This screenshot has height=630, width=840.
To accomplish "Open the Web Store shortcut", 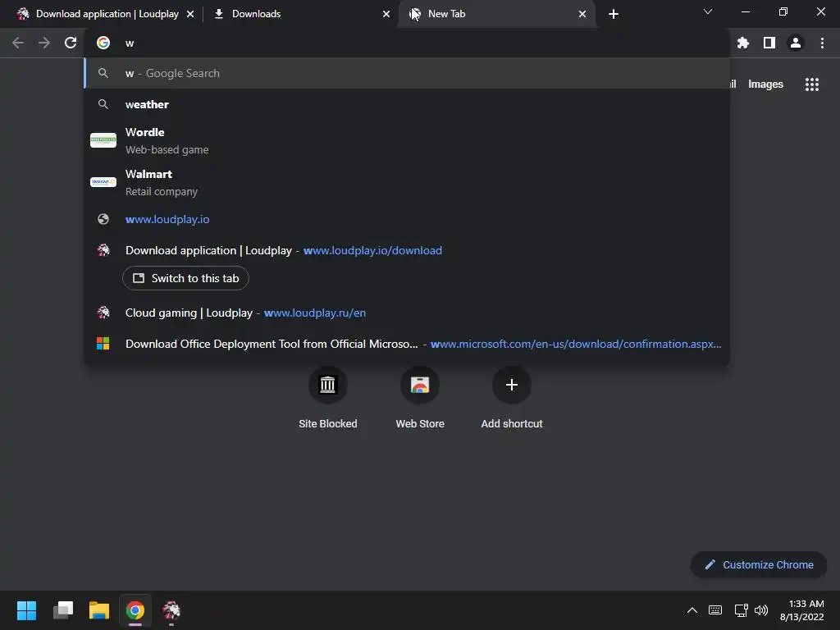I will pyautogui.click(x=420, y=399).
